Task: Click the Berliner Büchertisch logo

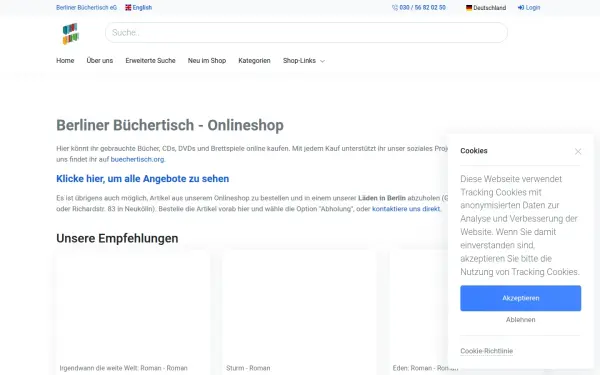Action: [71, 33]
